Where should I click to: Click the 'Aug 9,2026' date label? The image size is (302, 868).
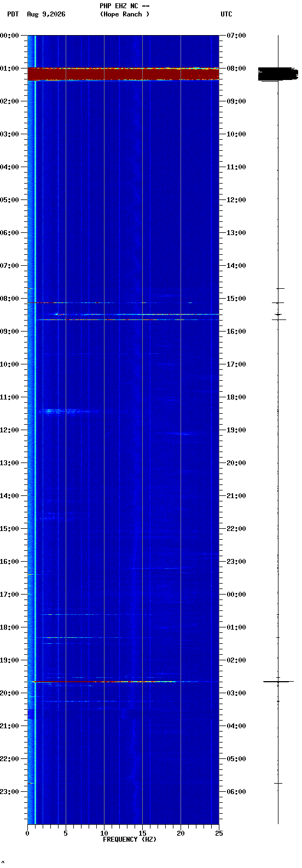[46, 14]
